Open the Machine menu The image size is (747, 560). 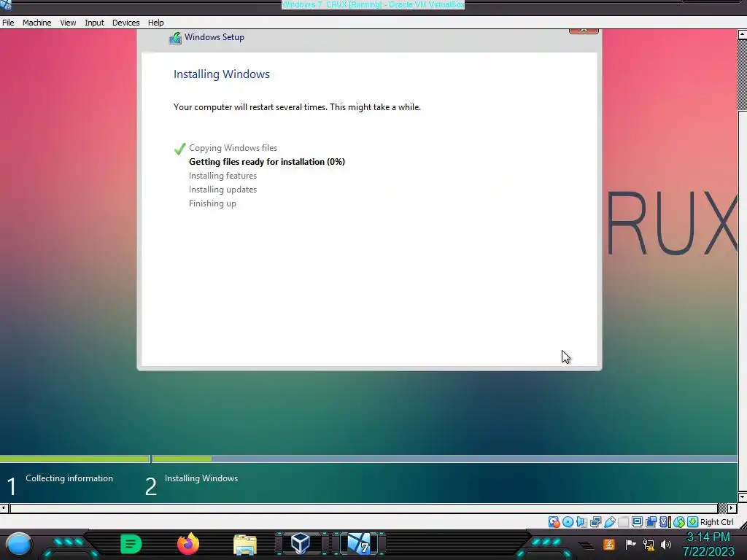pyautogui.click(x=36, y=23)
